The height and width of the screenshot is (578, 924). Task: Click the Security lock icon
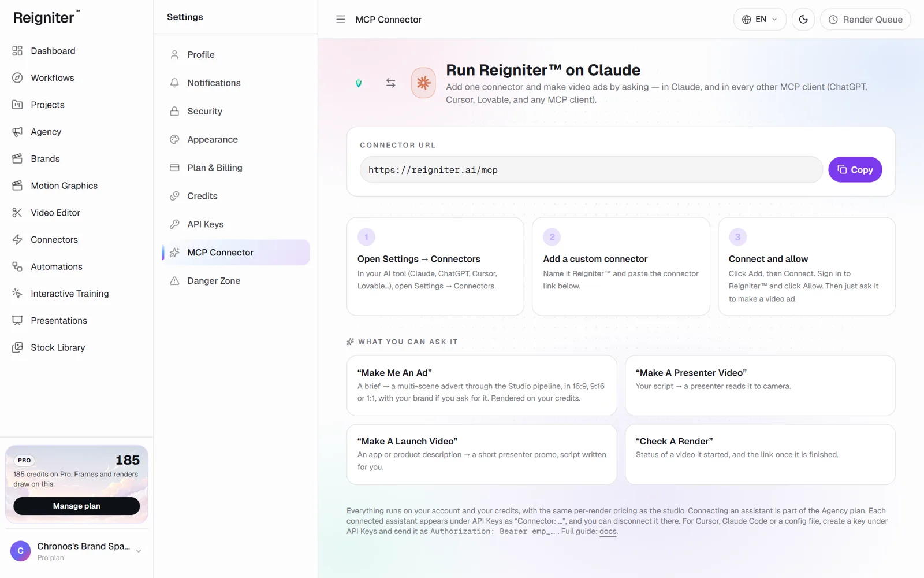(174, 111)
